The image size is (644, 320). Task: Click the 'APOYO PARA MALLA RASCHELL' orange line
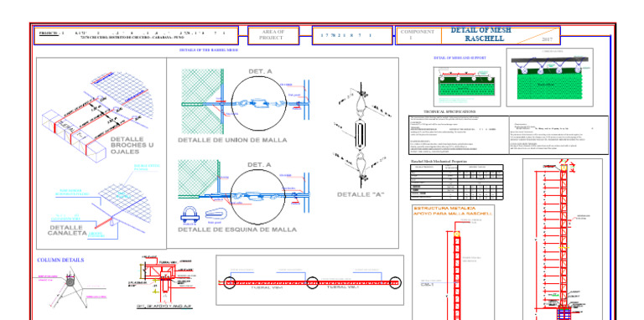click(x=453, y=214)
